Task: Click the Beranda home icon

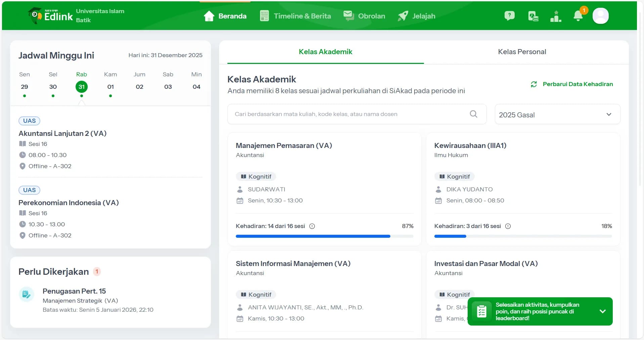Action: pyautogui.click(x=209, y=16)
